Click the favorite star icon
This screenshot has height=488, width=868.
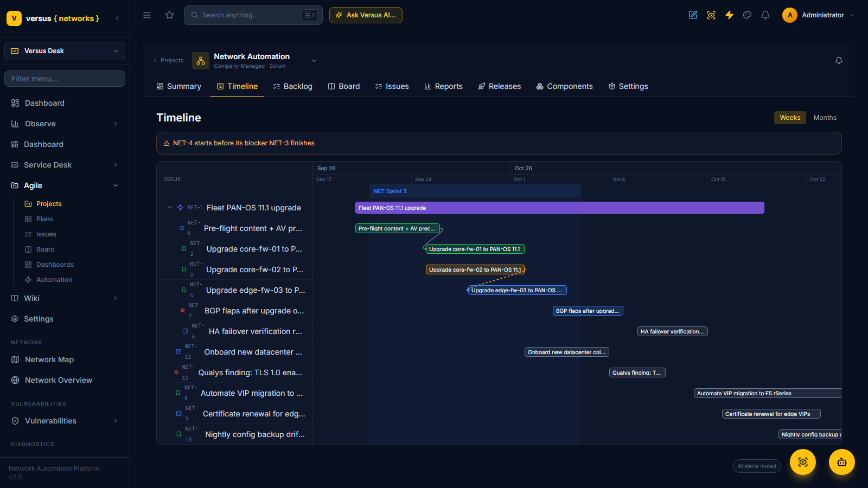pos(170,15)
